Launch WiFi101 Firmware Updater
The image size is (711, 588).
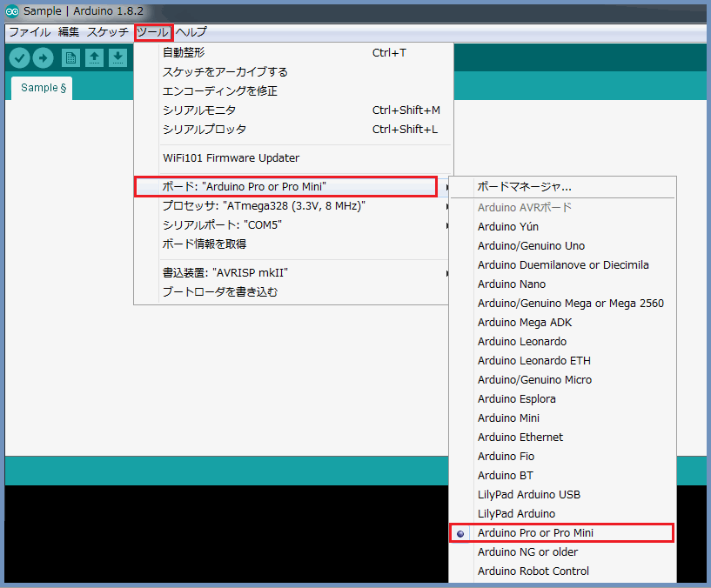pos(293,158)
